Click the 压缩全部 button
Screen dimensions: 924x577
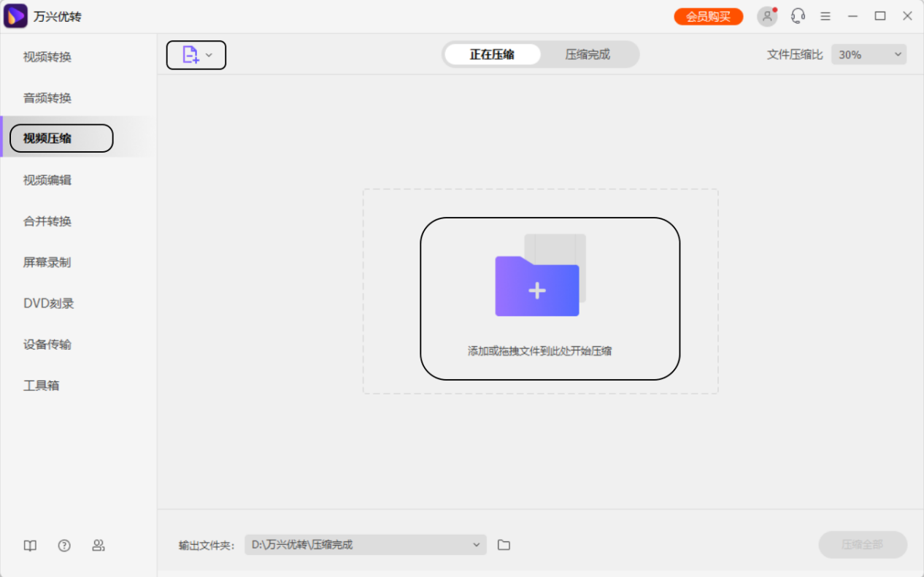(863, 544)
